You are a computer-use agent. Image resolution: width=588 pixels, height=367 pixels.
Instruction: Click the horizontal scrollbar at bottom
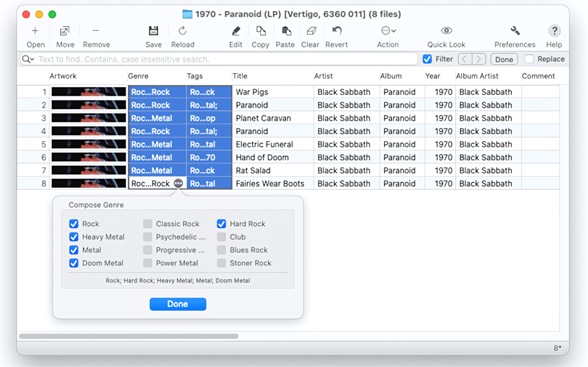coord(128,336)
